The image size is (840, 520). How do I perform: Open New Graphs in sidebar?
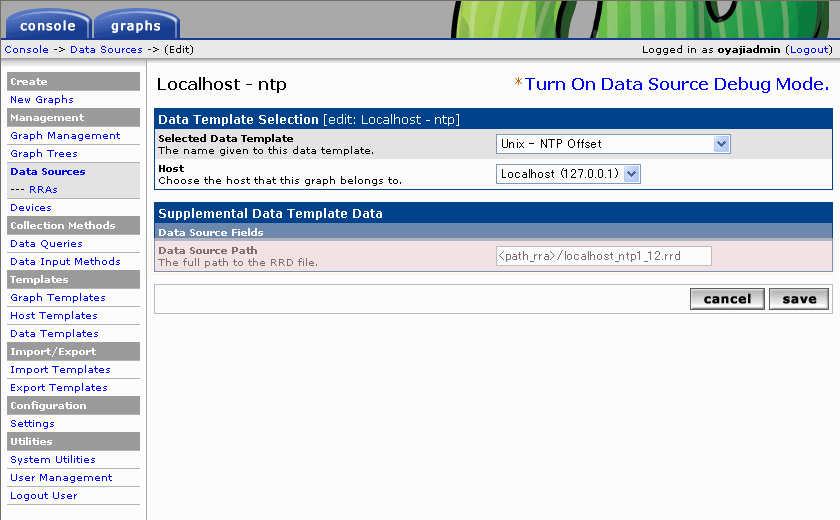tap(41, 100)
